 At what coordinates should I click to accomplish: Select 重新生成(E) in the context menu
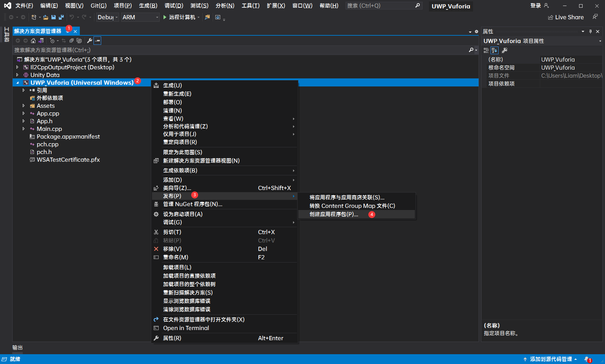coord(224,94)
